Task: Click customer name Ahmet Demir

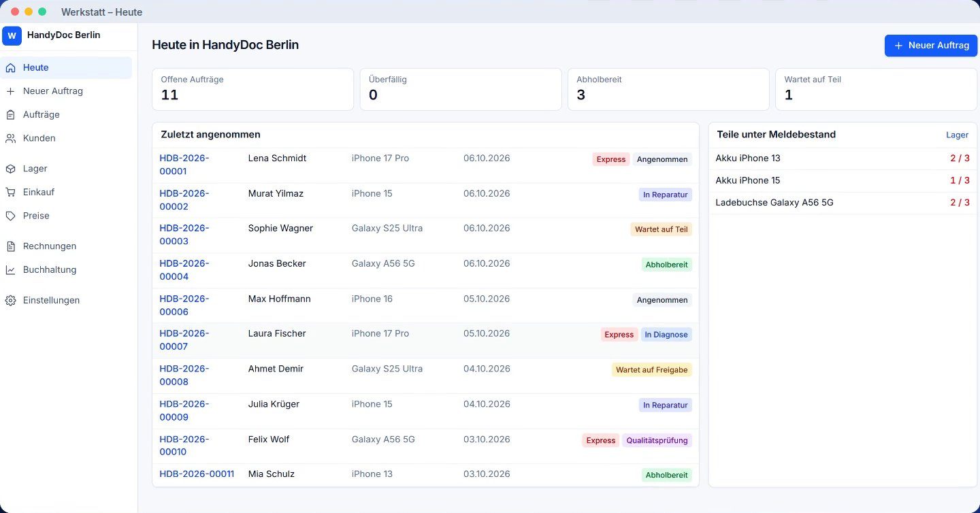Action: 276,369
